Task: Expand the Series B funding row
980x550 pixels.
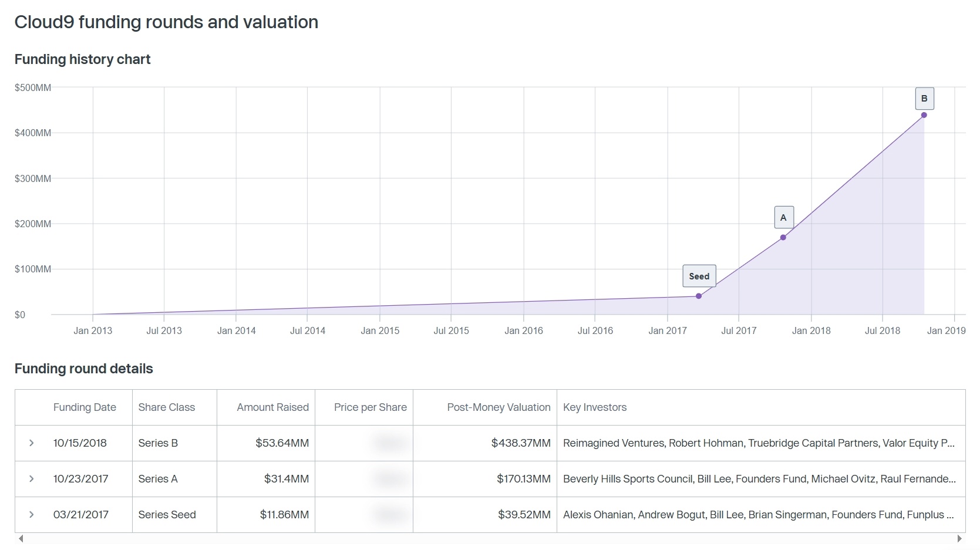Action: point(32,443)
